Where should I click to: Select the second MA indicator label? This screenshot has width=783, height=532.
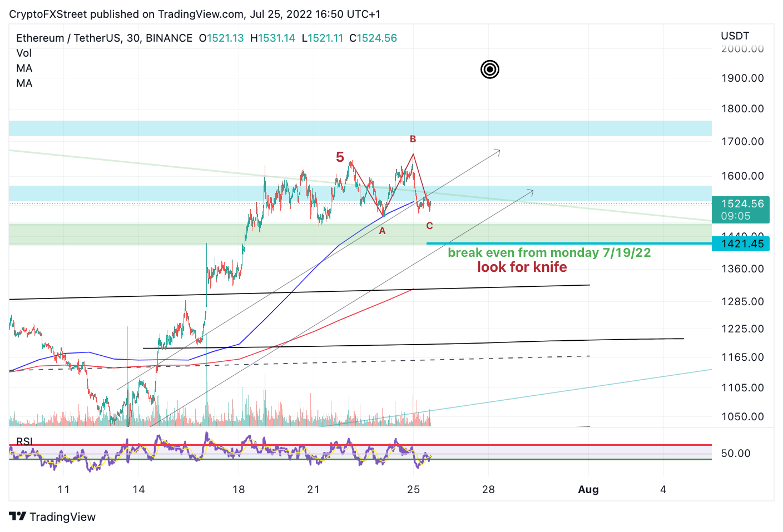(24, 83)
